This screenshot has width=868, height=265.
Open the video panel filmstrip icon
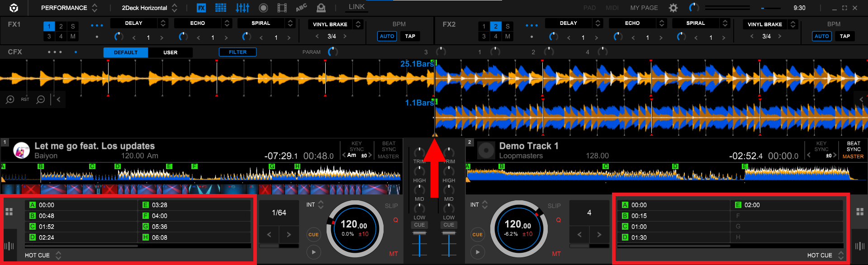282,8
